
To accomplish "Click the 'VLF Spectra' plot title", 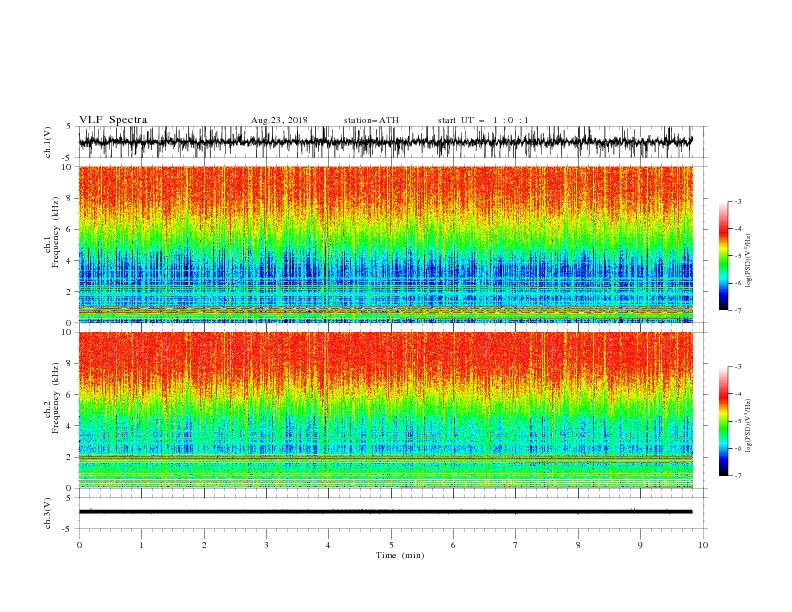I will [x=113, y=120].
